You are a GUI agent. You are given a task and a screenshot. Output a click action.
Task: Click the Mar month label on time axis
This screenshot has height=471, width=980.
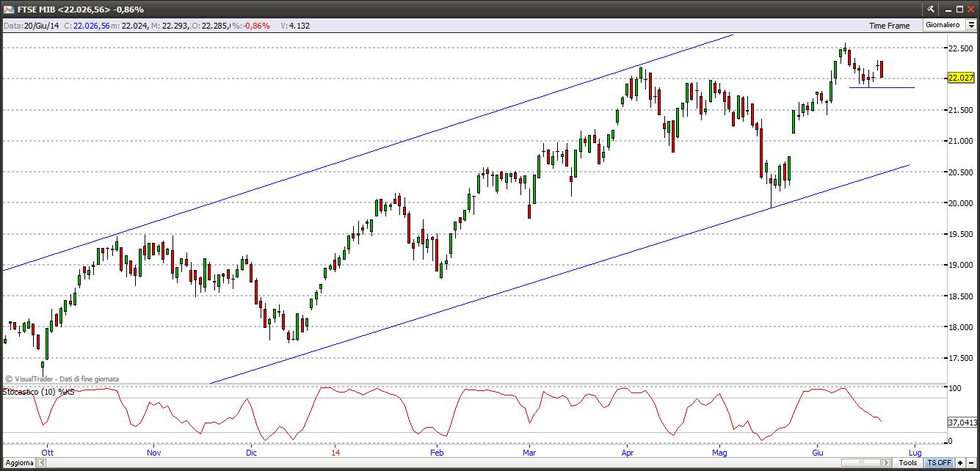pyautogui.click(x=529, y=453)
